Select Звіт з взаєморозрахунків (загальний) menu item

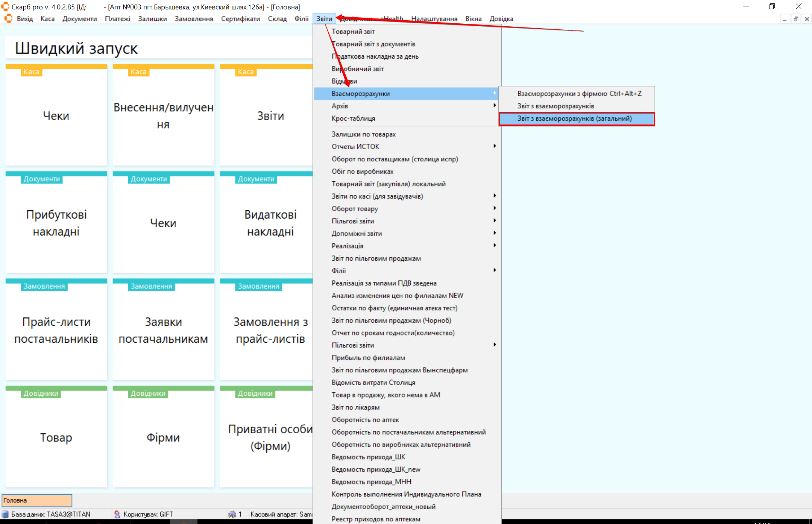574,118
